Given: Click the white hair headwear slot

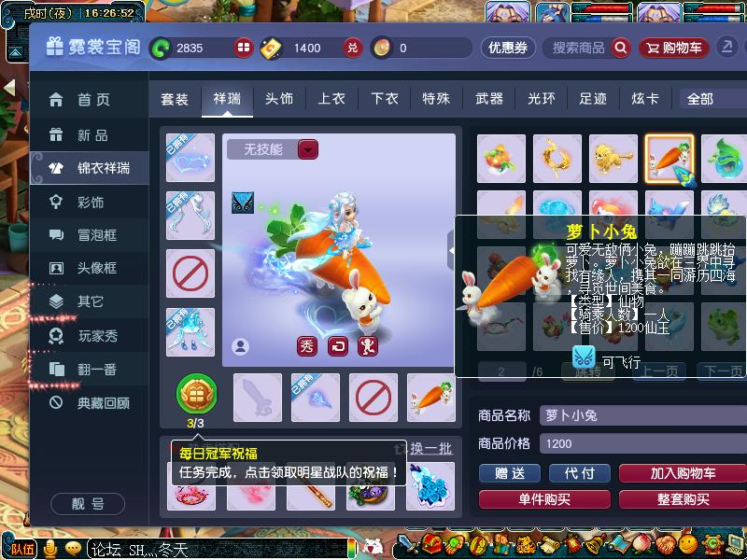Looking at the screenshot, I should 190,216.
